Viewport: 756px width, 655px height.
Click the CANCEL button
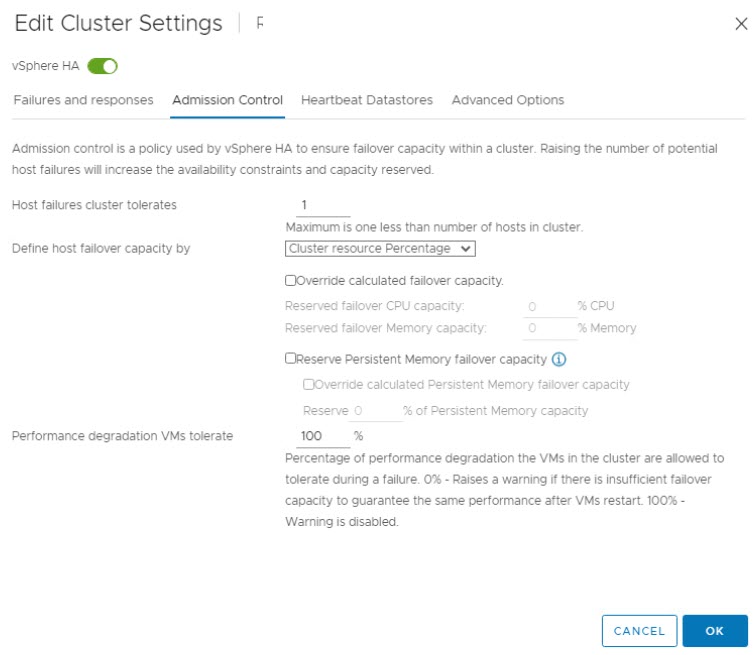tap(639, 630)
